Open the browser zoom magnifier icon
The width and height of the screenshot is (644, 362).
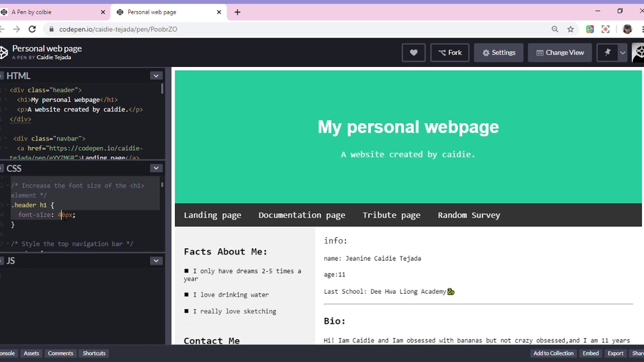pos(555,29)
